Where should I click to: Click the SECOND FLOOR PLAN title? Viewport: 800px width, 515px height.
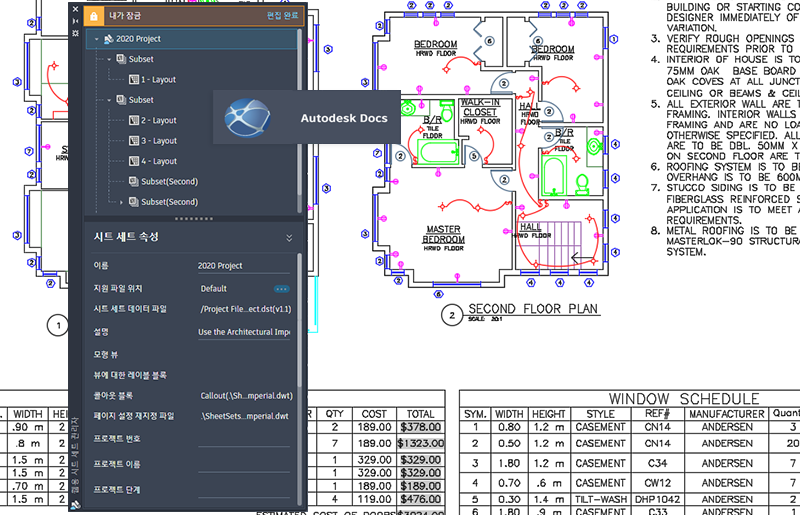click(533, 309)
